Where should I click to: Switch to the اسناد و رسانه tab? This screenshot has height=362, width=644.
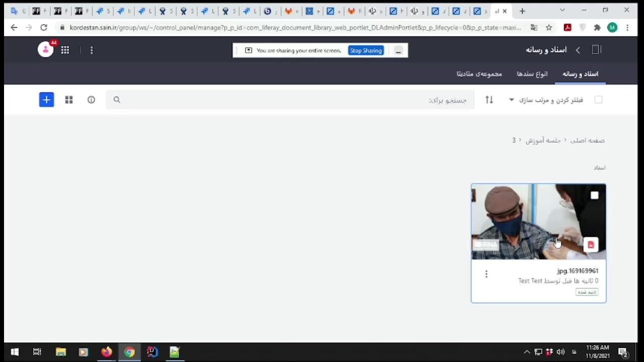(580, 74)
